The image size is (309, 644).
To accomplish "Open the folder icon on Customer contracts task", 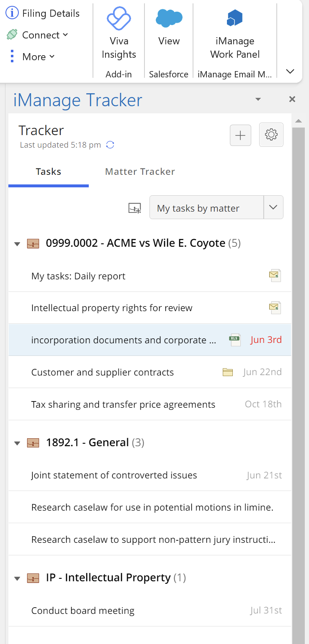I will pos(228,372).
